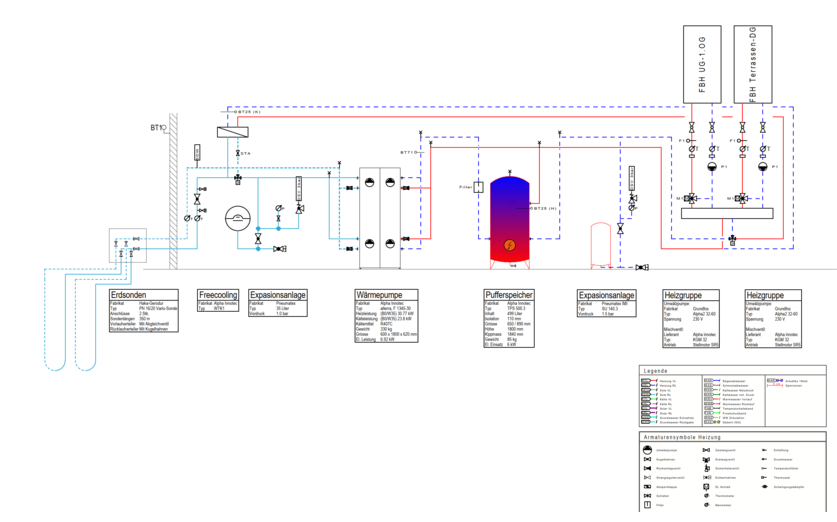Click the Zweiwegventil legend symbol

coord(706,450)
